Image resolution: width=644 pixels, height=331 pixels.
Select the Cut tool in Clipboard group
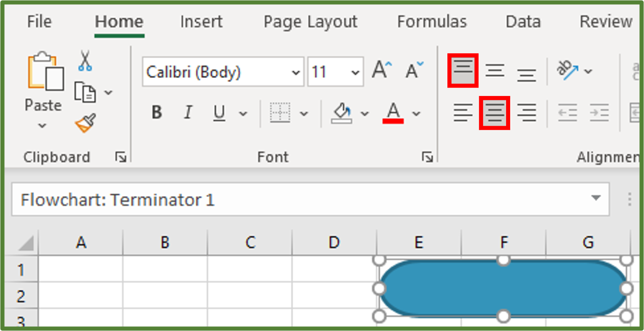pos(85,60)
